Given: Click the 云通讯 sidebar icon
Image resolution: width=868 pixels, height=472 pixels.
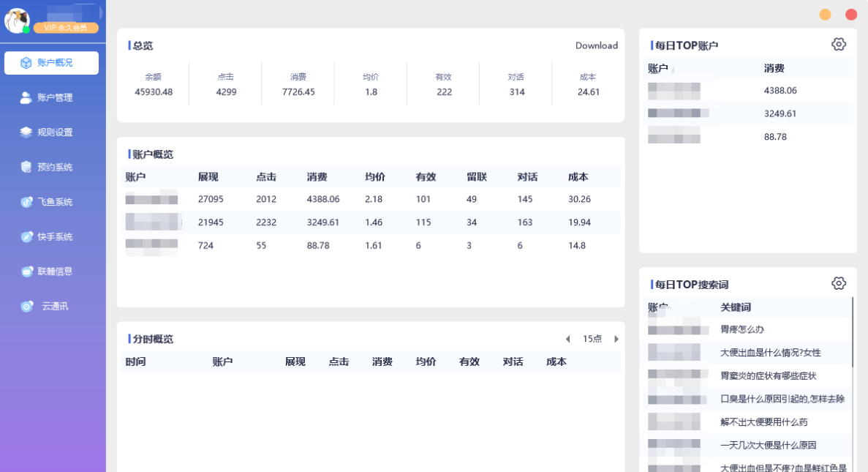Looking at the screenshot, I should pos(26,307).
